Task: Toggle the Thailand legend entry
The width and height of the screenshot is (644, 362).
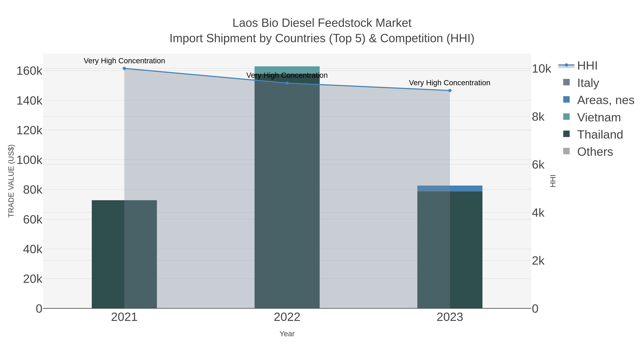Action: tap(593, 134)
